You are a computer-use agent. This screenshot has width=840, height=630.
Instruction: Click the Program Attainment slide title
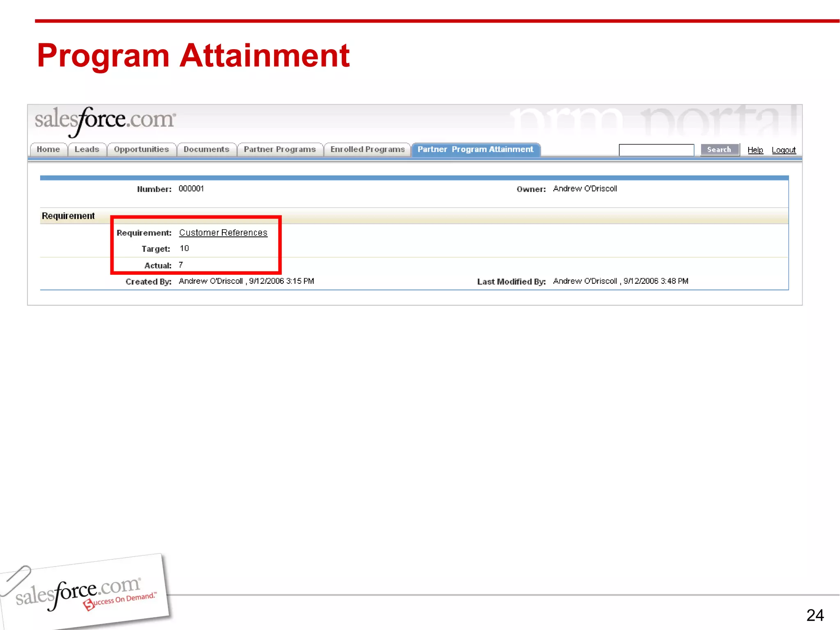193,56
